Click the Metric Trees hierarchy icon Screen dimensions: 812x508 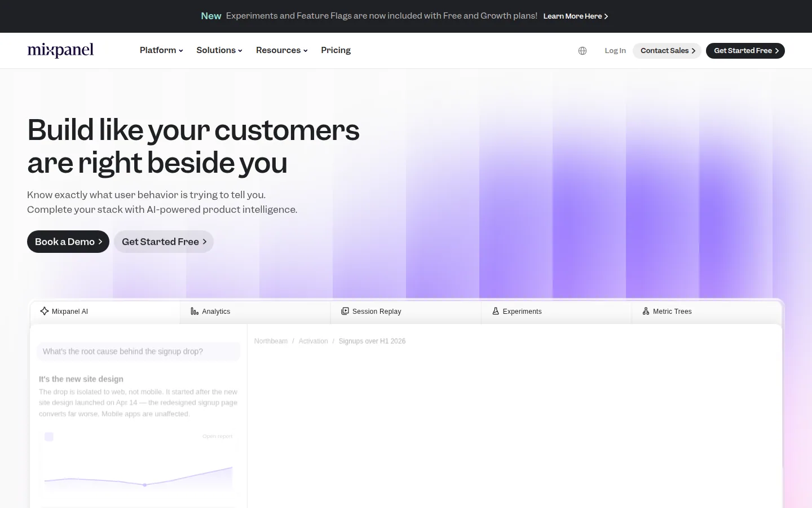pyautogui.click(x=646, y=311)
